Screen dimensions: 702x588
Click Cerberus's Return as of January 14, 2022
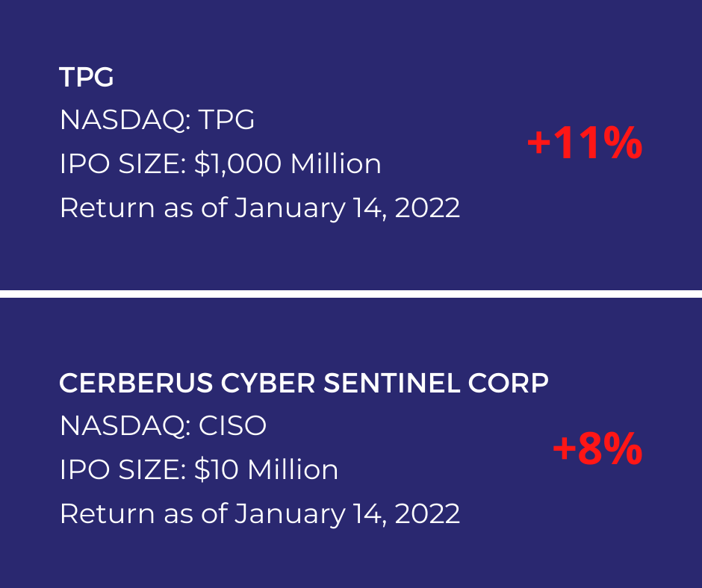[x=260, y=513]
